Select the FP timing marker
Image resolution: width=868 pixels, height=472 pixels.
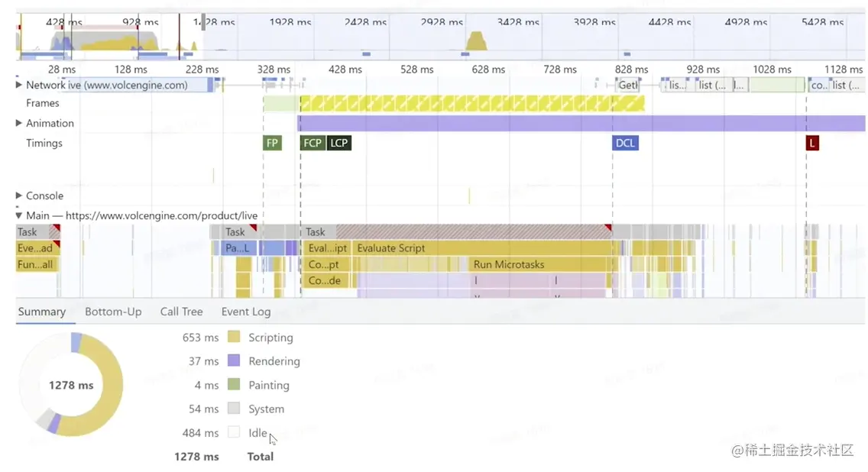pyautogui.click(x=272, y=143)
